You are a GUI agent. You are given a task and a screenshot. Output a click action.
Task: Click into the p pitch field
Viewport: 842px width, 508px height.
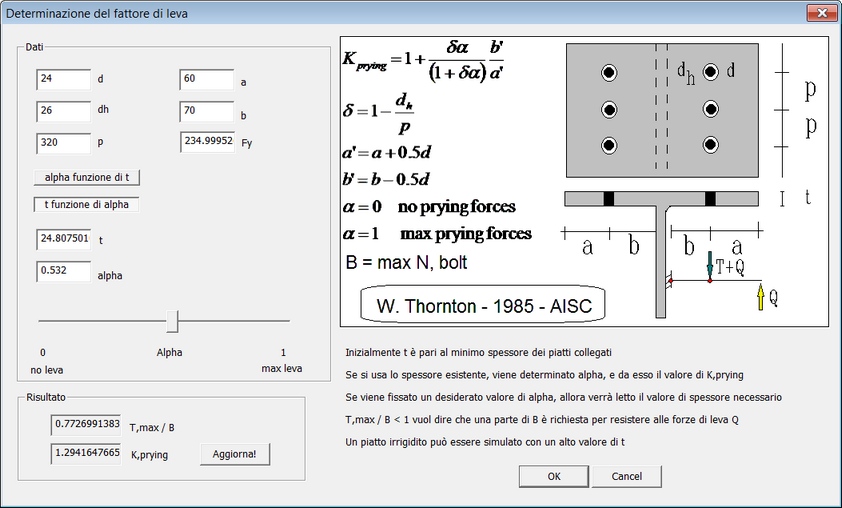click(63, 142)
